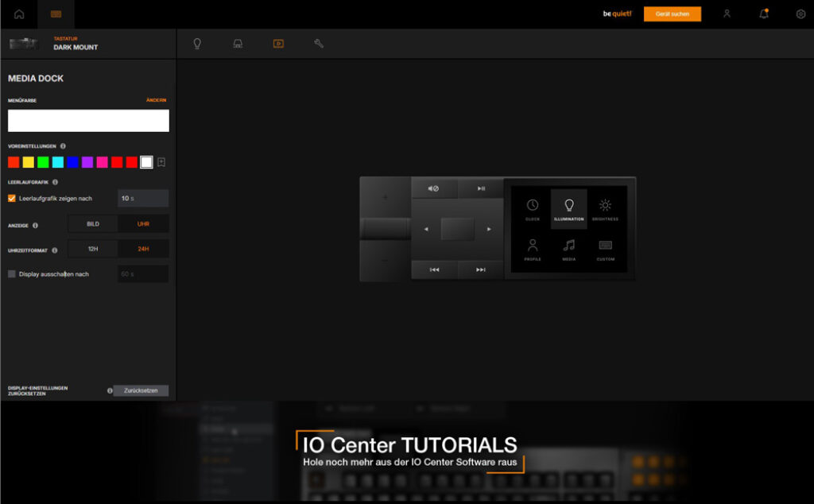Switch to the wrench tools tab
This screenshot has width=814, height=504.
pos(319,44)
